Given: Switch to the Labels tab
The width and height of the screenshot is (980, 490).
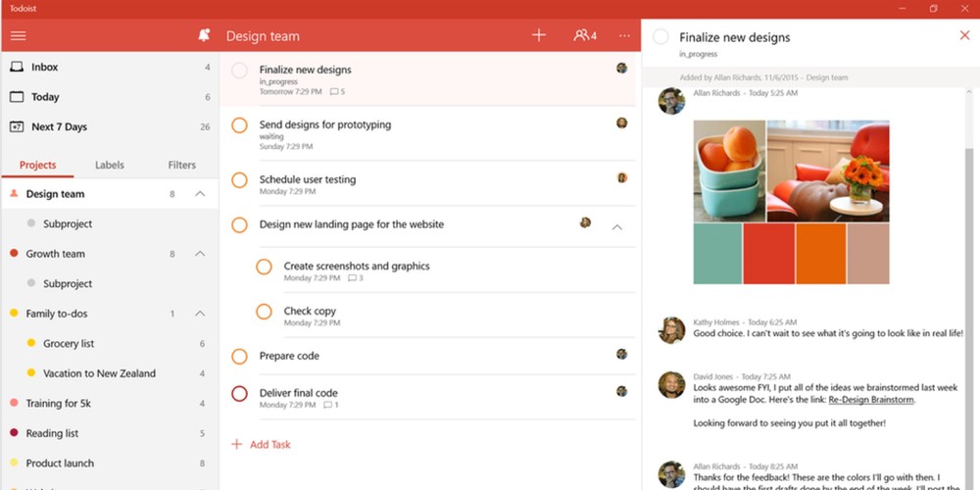Looking at the screenshot, I should pyautogui.click(x=110, y=165).
